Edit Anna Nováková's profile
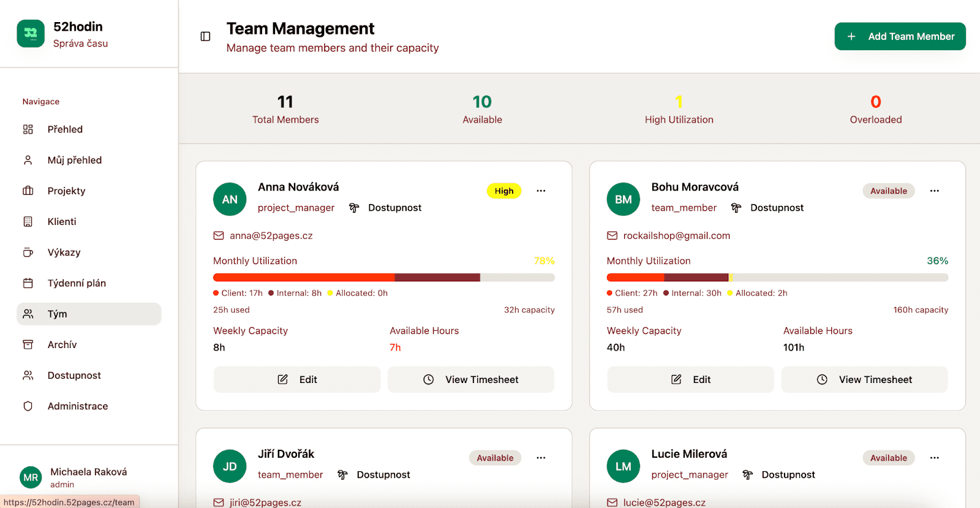Viewport: 980px width, 508px height. [x=297, y=379]
